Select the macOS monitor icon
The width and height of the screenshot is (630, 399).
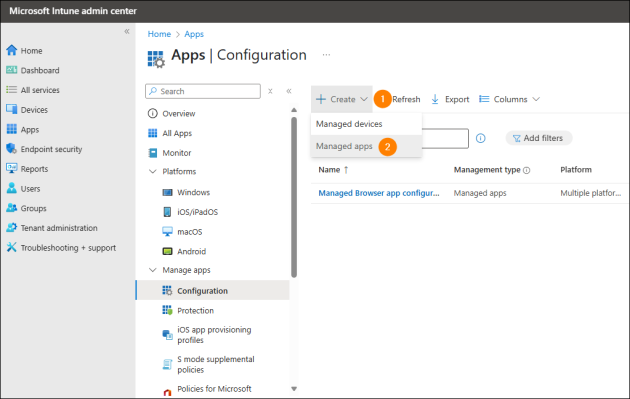[167, 231]
